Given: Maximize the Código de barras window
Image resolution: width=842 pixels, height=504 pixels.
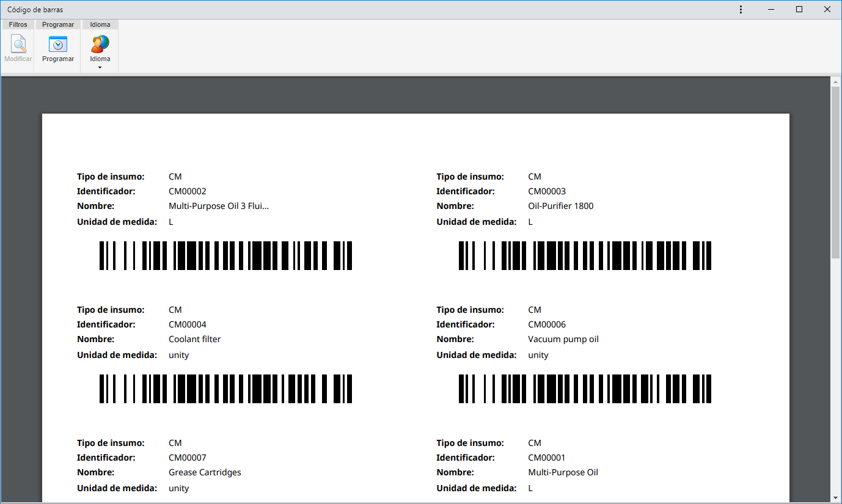Looking at the screenshot, I should (x=799, y=9).
